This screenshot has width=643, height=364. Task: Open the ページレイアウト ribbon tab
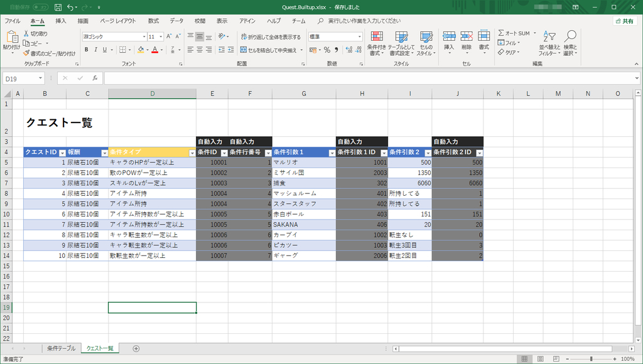coord(117,21)
